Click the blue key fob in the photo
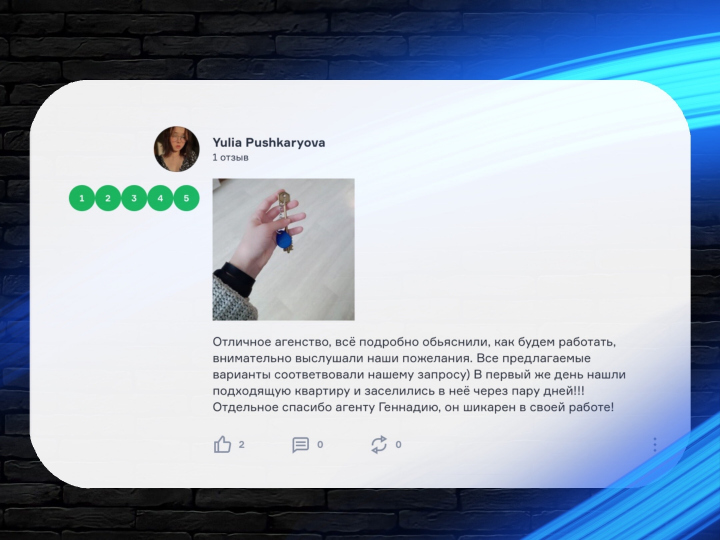 point(283,240)
